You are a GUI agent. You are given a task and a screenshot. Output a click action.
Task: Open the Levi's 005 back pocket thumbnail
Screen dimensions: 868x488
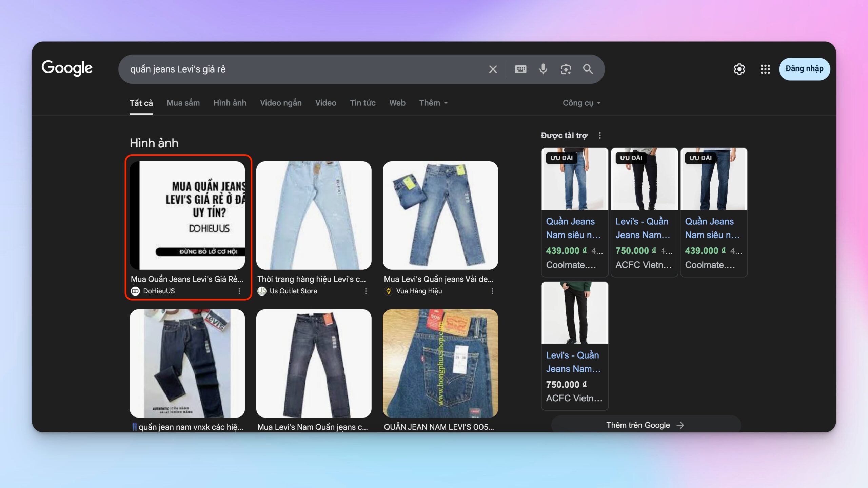click(440, 363)
